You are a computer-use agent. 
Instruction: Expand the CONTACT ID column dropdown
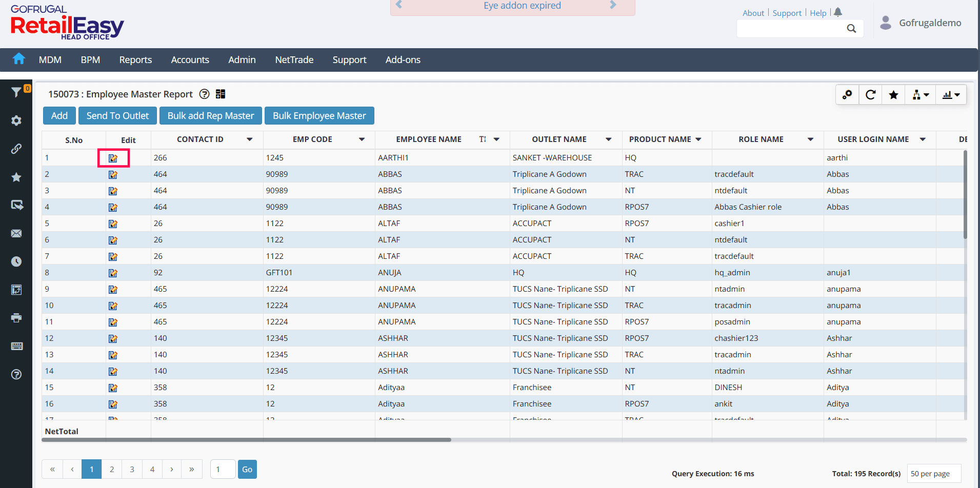click(x=249, y=139)
